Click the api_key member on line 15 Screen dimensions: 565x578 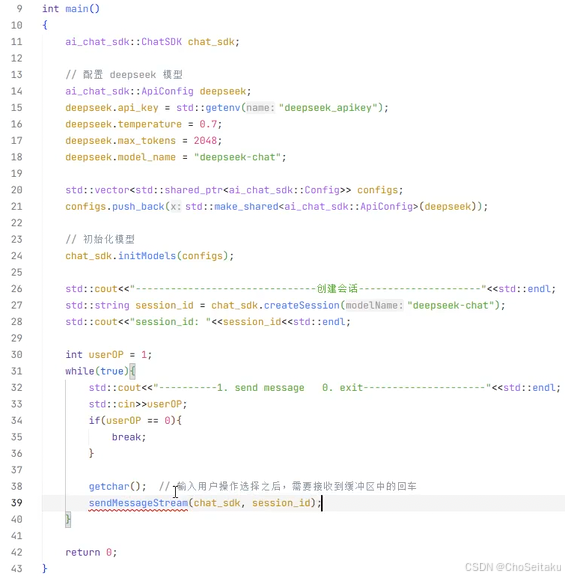138,108
